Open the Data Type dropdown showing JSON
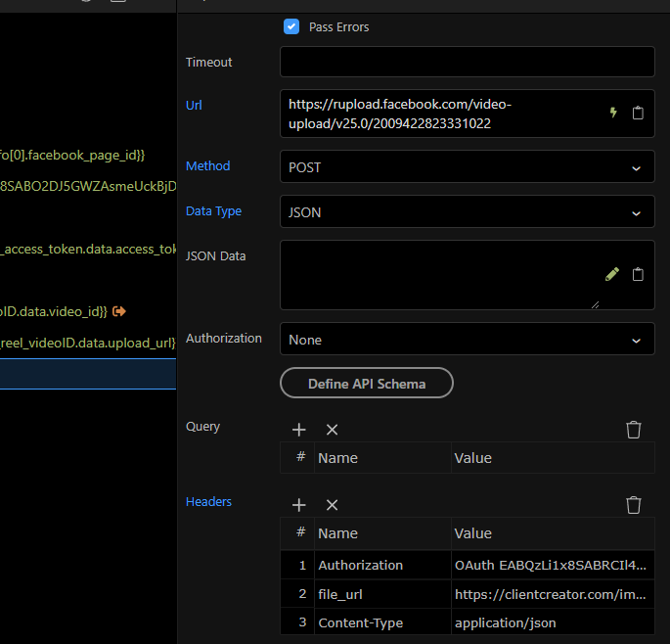 (467, 212)
